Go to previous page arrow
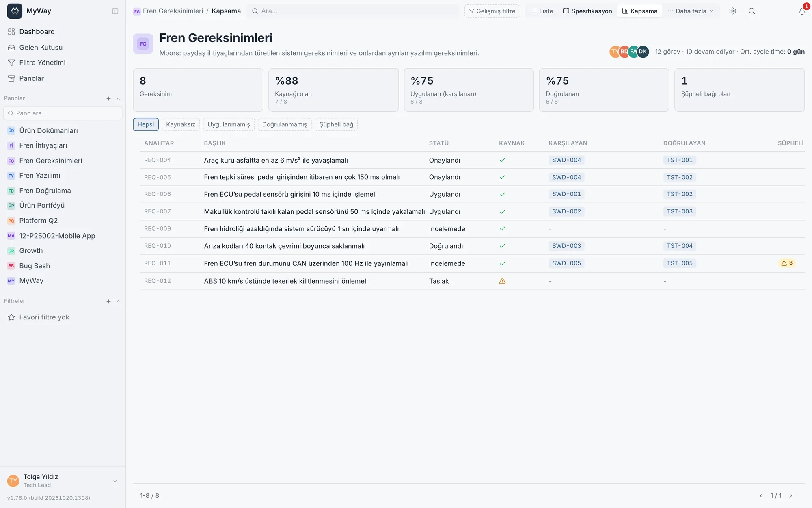The image size is (812, 508). [761, 496]
